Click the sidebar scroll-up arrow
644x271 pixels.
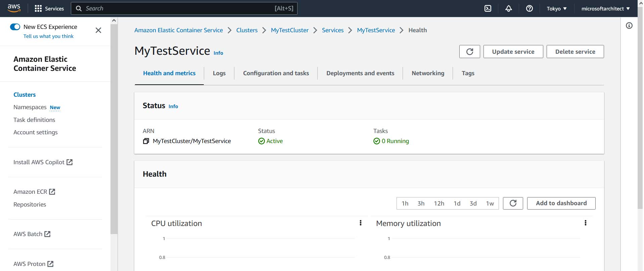click(114, 20)
